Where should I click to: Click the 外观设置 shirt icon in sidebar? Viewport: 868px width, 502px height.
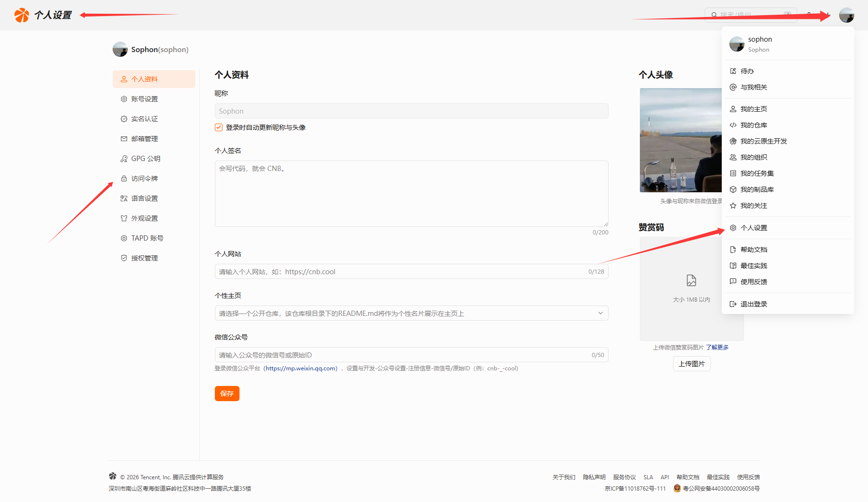click(124, 218)
